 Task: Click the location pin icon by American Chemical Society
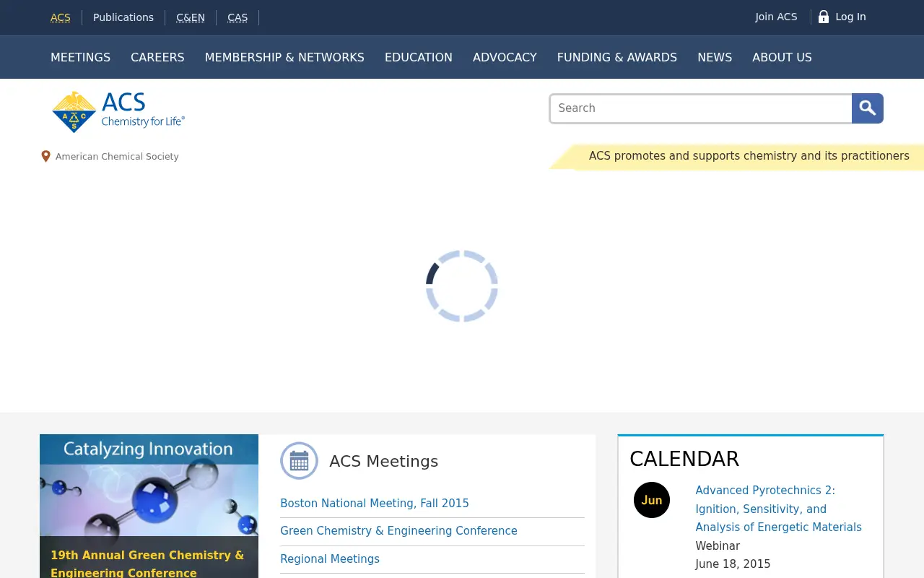coord(45,156)
